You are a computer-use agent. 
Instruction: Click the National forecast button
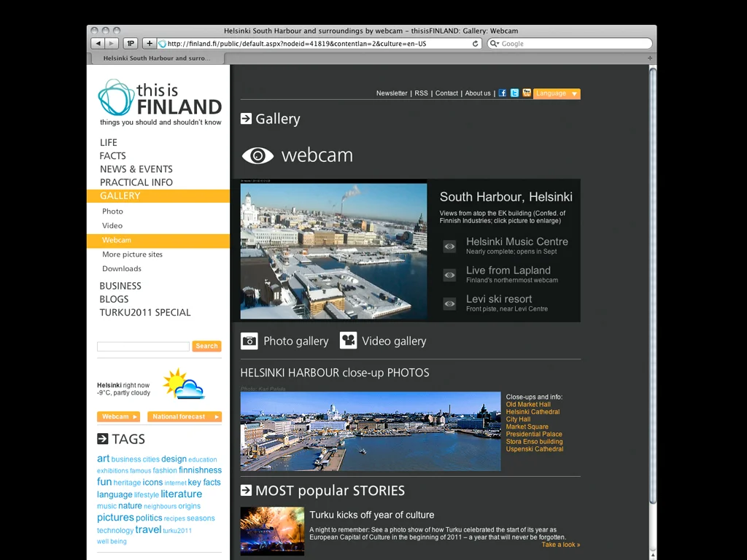click(x=185, y=416)
